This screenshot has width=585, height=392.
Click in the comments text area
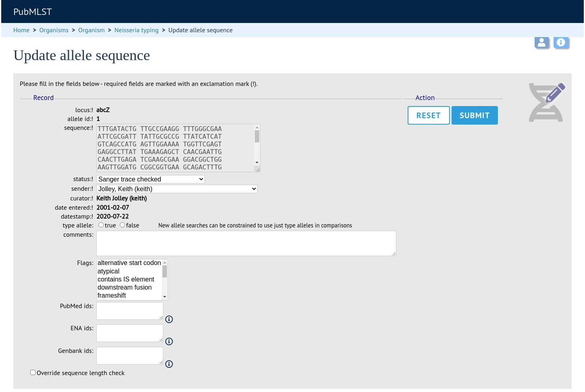coord(246,243)
